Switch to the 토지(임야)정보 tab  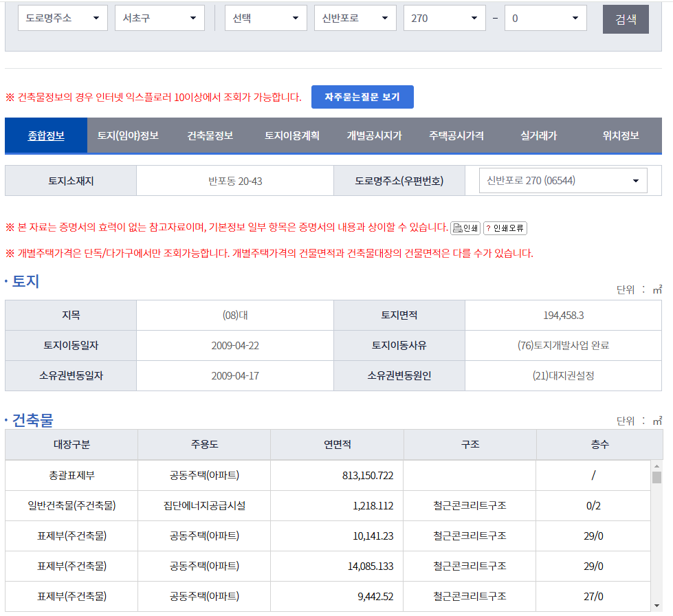pyautogui.click(x=128, y=135)
